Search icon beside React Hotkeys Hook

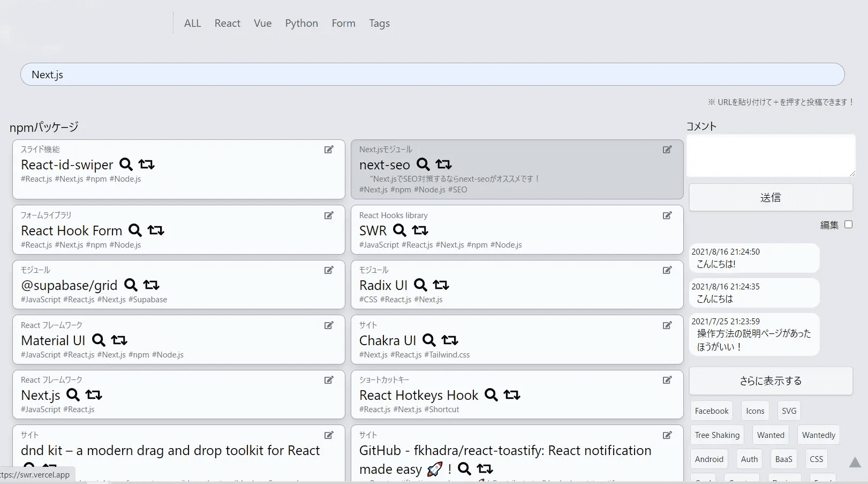[491, 395]
